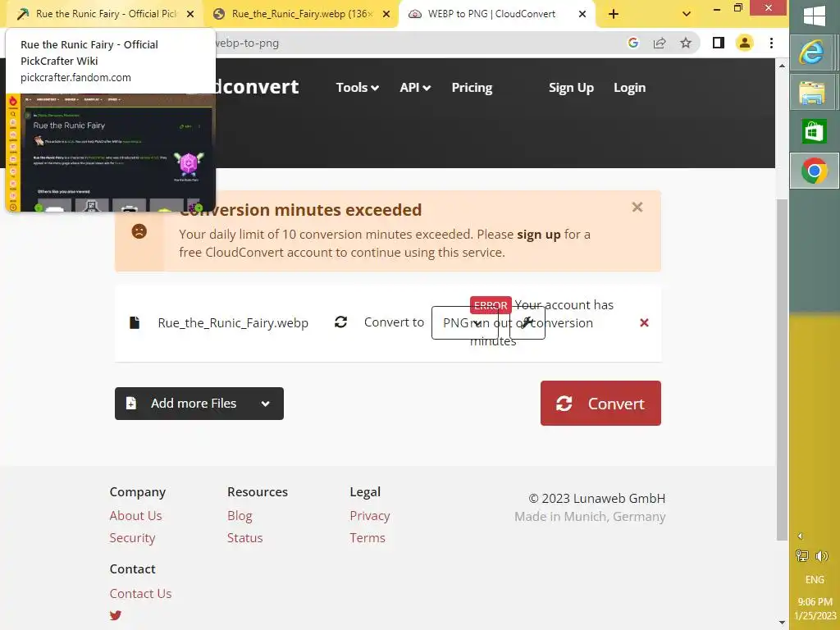Open Status footer link

coord(244,538)
